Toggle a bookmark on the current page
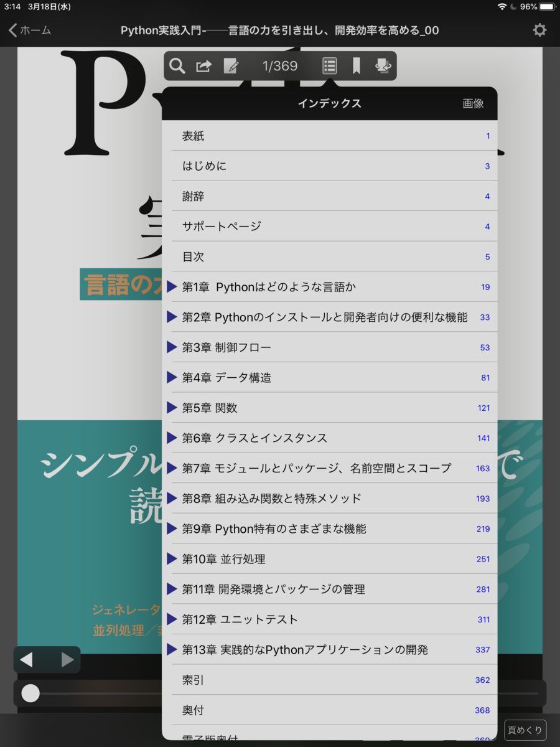Screen dimensions: 560x747 pyautogui.click(x=357, y=65)
